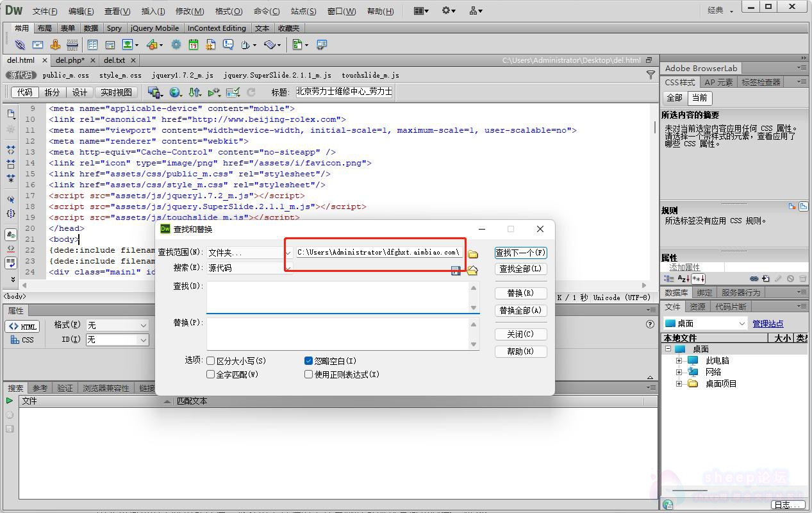Image resolution: width=812 pixels, height=513 pixels.
Task: Uncheck 忽略空白 checkbox
Action: click(x=308, y=361)
